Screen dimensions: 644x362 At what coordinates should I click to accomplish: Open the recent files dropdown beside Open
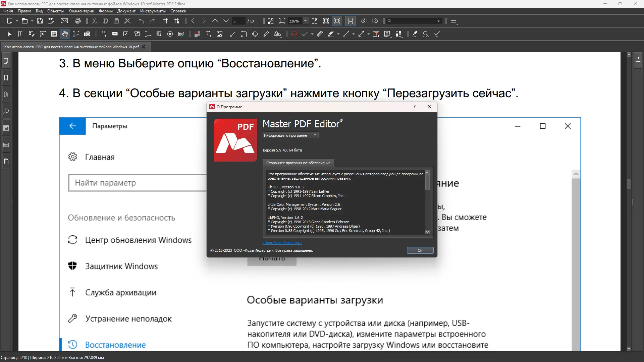coord(32,21)
